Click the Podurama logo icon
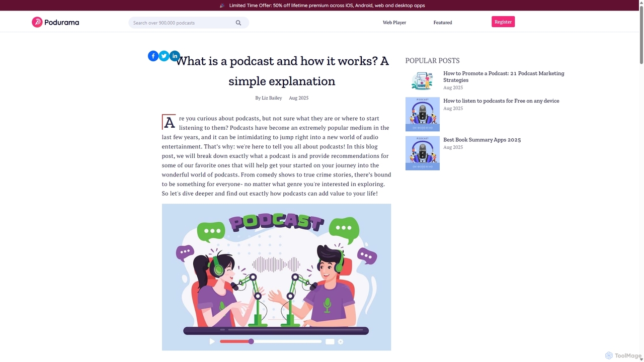Viewport: 644px width, 362px height. click(37, 22)
